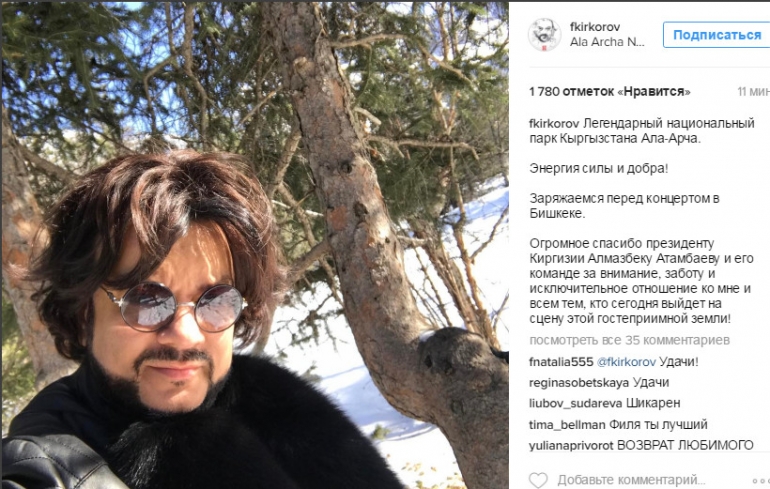Click fkirkorov username in the caption

(554, 123)
